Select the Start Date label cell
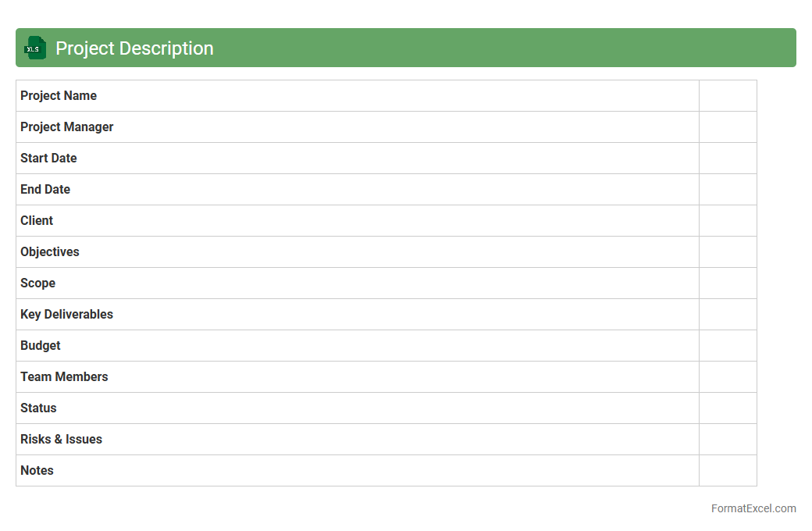This screenshot has height=531, width=812. (x=48, y=159)
